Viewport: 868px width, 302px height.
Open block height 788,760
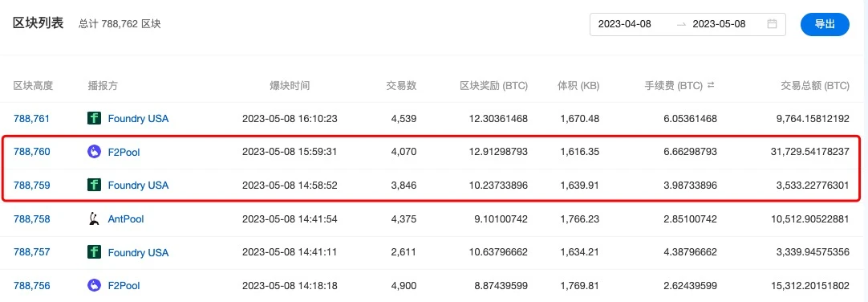tap(31, 152)
